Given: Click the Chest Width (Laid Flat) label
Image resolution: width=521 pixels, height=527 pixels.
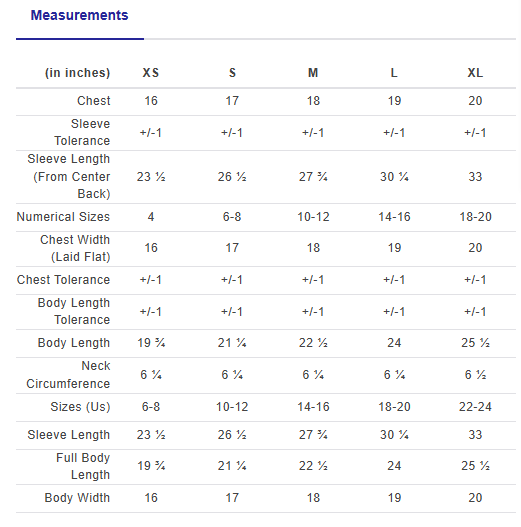Looking at the screenshot, I should [x=75, y=248].
